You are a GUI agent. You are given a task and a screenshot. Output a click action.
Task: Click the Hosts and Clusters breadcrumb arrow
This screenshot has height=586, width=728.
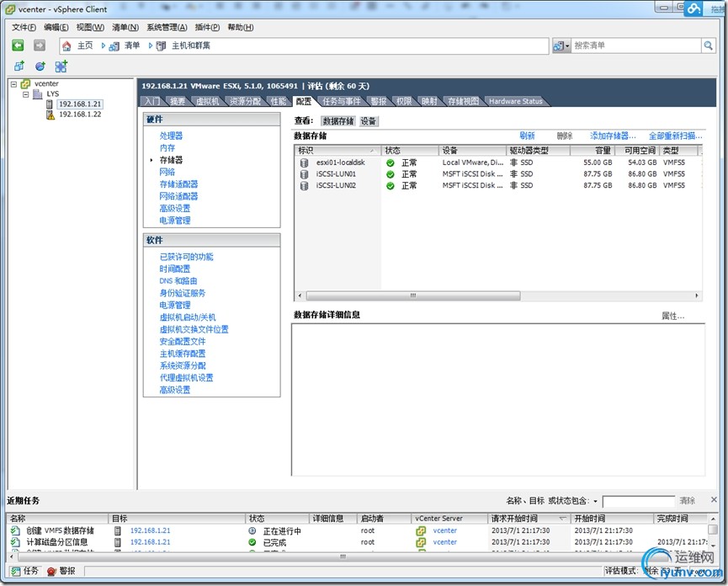click(x=151, y=45)
